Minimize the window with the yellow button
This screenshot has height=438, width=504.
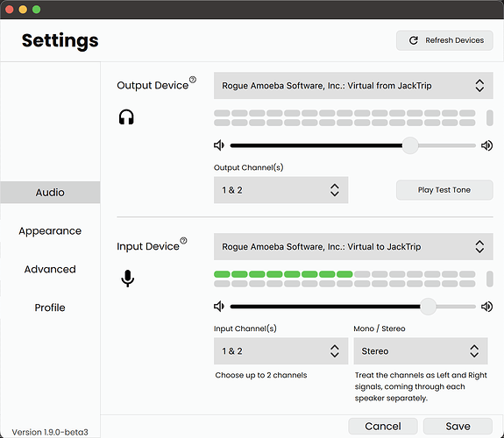[23, 10]
